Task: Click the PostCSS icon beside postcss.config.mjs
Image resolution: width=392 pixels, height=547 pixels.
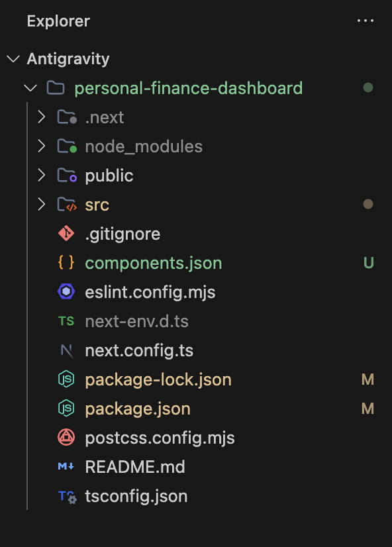Action: (x=66, y=437)
